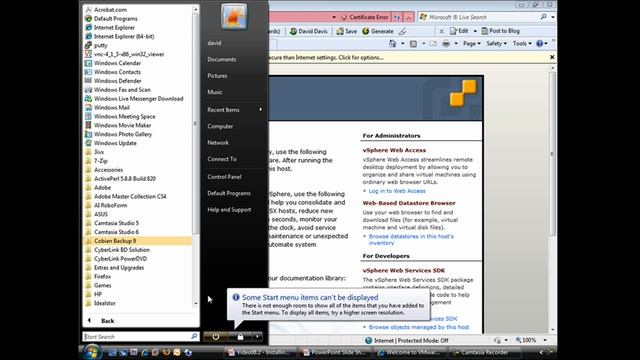Open Computer from the Start menu

click(220, 126)
